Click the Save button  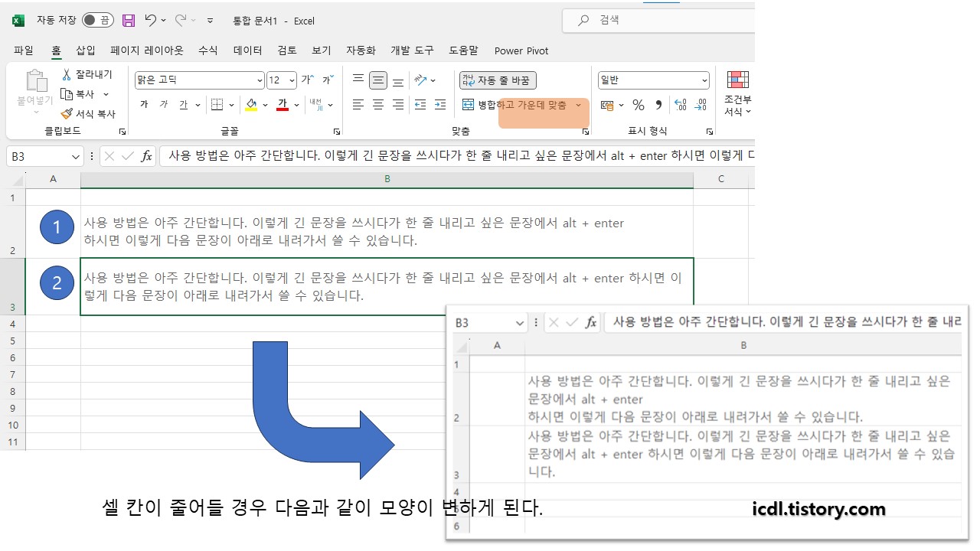(129, 20)
